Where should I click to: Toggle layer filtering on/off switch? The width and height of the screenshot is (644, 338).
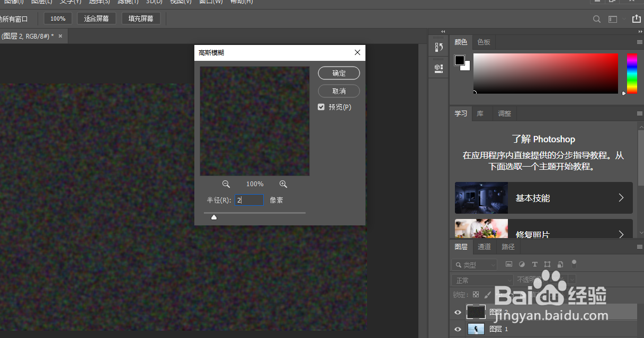[574, 263]
